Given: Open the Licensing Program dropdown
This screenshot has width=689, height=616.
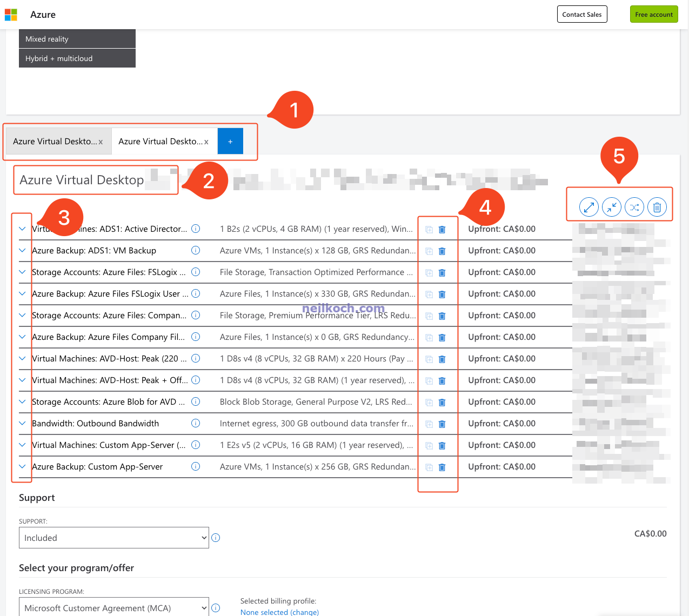Looking at the screenshot, I should click(114, 607).
